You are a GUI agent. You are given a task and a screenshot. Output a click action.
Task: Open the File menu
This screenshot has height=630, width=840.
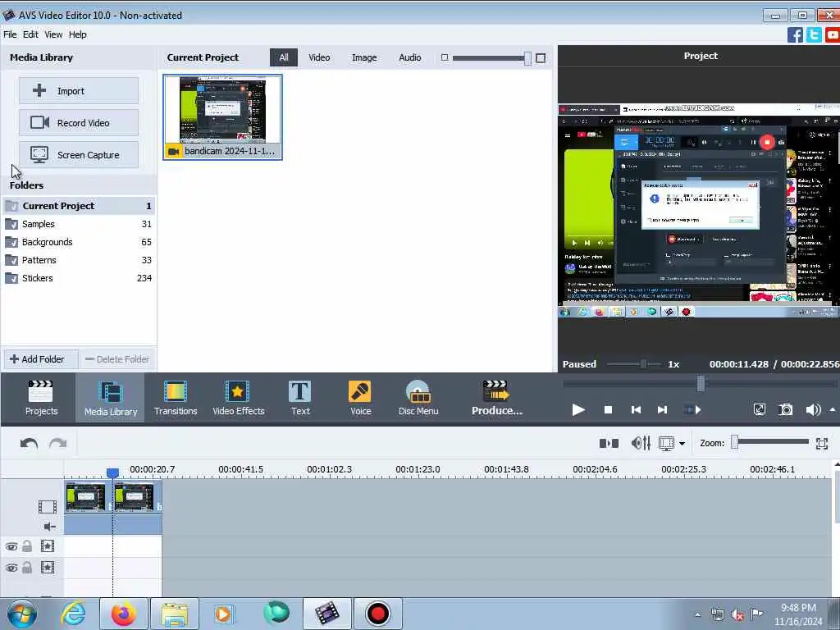[10, 34]
